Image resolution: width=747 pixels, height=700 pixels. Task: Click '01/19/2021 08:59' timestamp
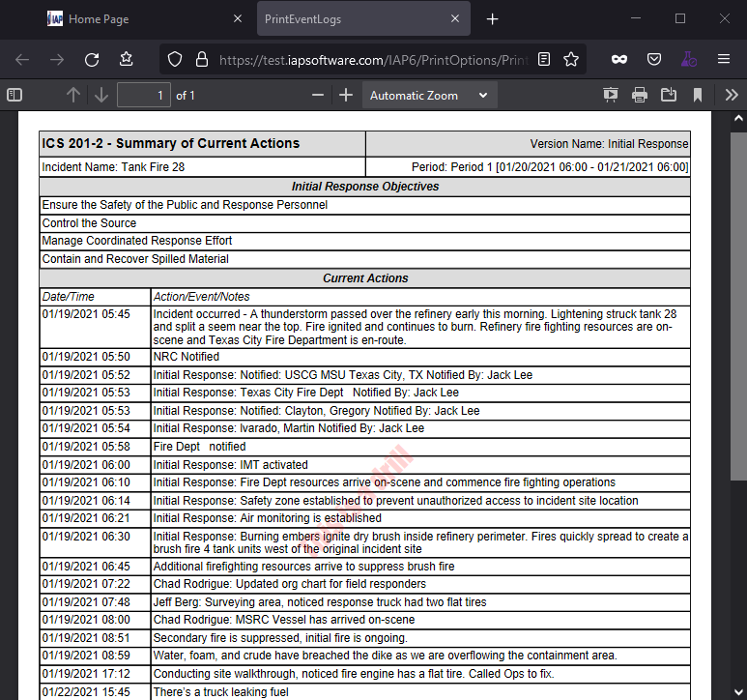(x=86, y=656)
